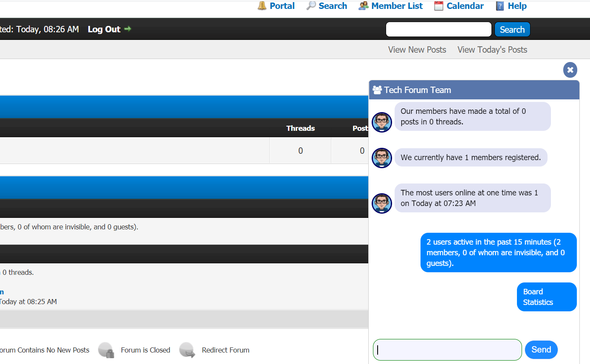Click the avatar beside the members registered message
This screenshot has width=590, height=364.
381,158
